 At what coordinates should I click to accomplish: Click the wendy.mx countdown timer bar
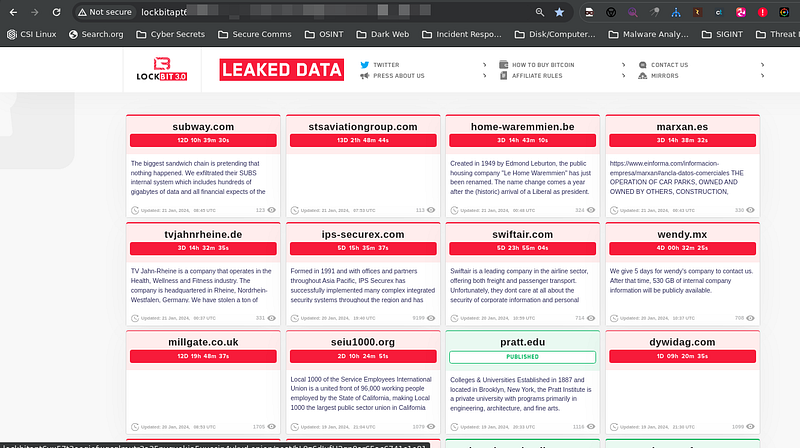(x=682, y=248)
